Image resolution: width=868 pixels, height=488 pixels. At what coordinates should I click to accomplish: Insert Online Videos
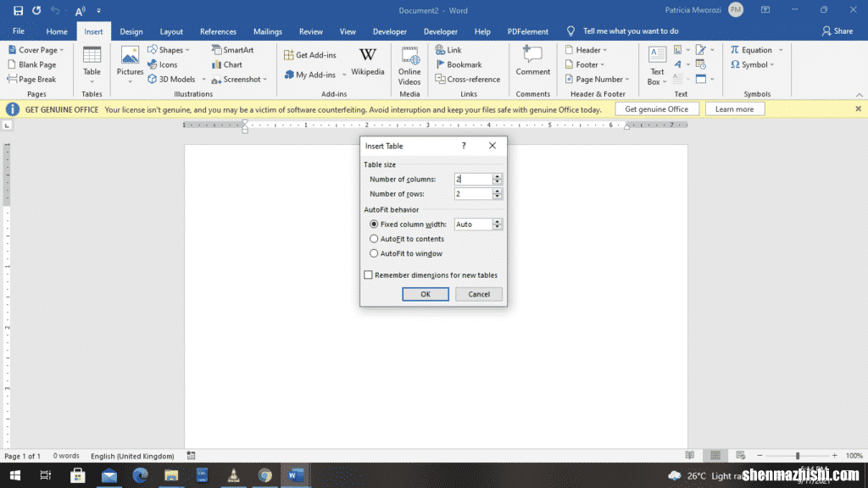[409, 65]
